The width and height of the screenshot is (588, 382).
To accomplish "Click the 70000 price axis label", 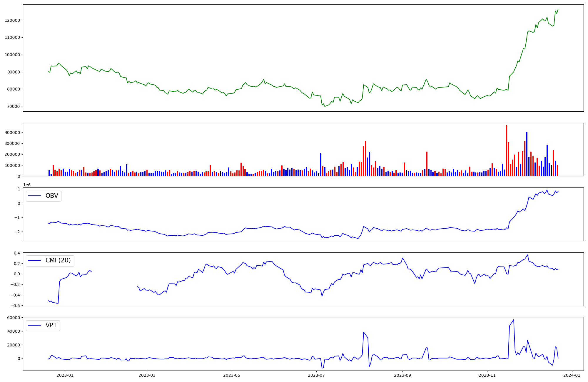I will point(14,106).
